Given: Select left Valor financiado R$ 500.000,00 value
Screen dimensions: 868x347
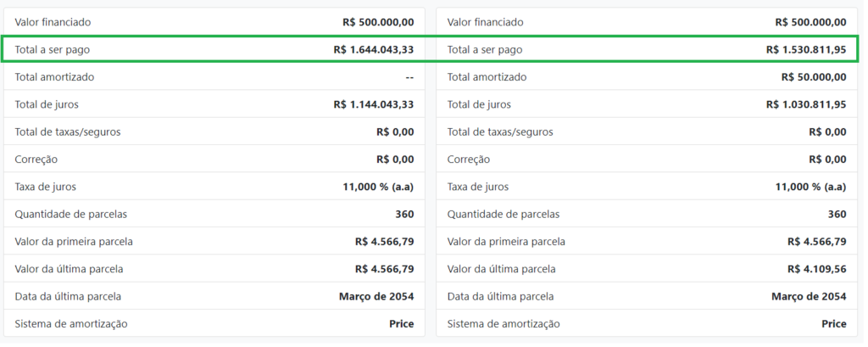Looking at the screenshot, I should (x=378, y=22).
